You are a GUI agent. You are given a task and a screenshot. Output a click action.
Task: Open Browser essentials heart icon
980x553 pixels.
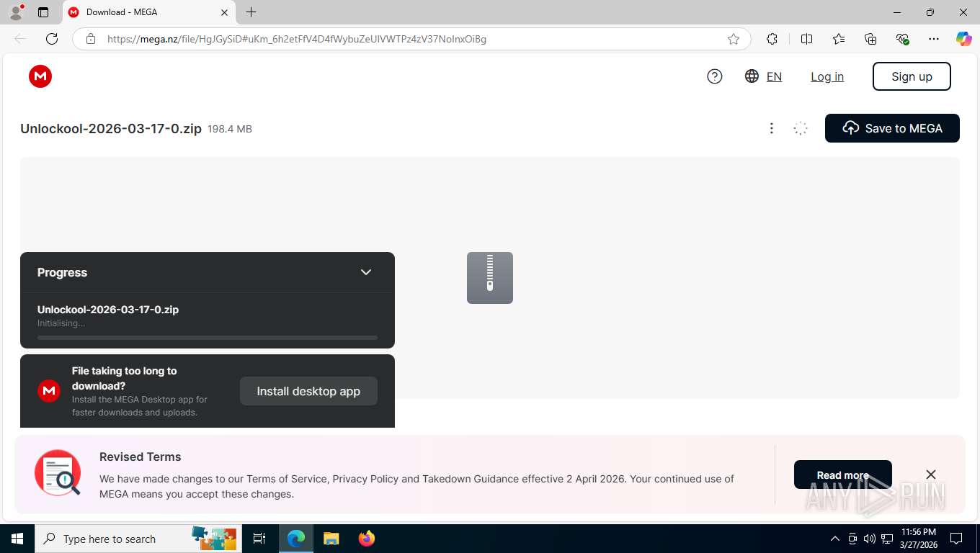pos(902,39)
